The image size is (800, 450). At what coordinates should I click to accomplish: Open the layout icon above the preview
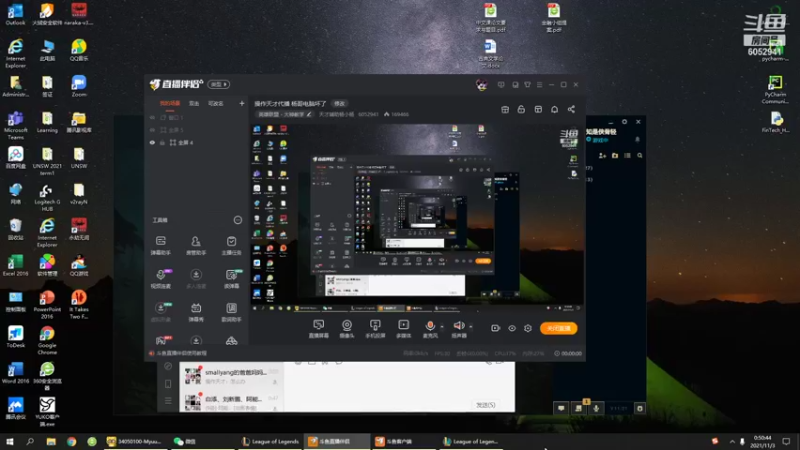pyautogui.click(x=538, y=109)
